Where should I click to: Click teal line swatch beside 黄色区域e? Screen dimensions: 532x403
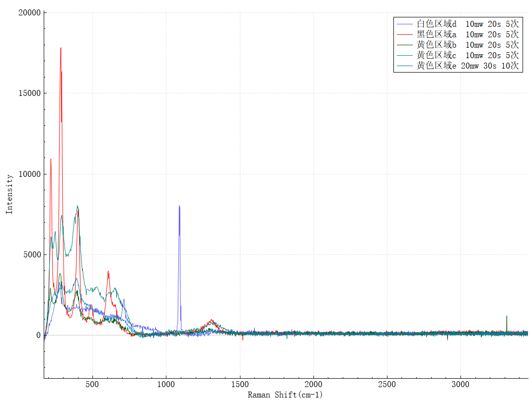[405, 66]
